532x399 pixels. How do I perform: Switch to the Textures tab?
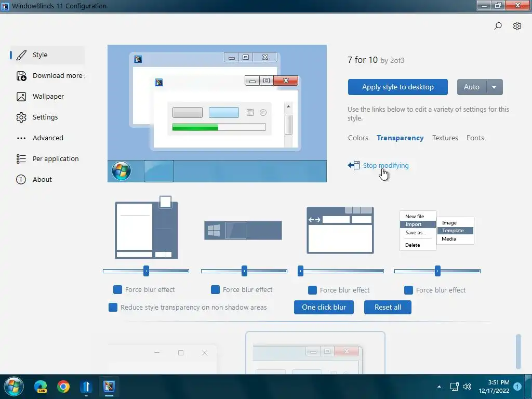click(x=445, y=138)
